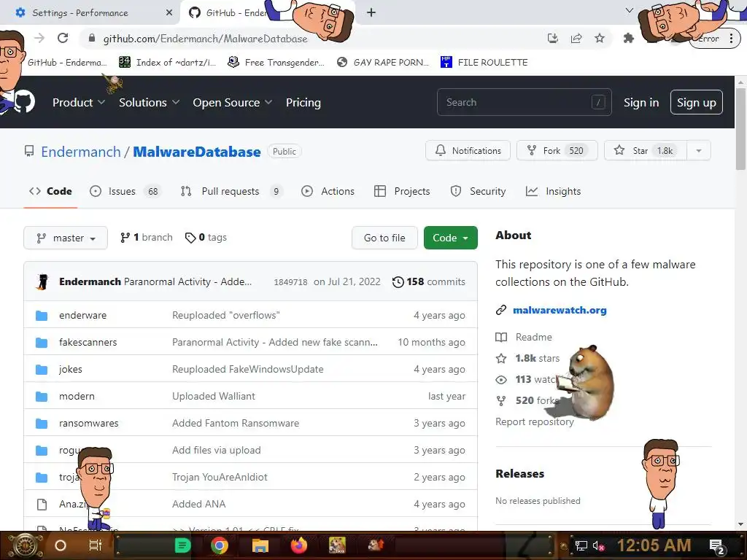Open the Windows Start button on taskbar
Image resolution: width=747 pixels, height=560 pixels.
pyautogui.click(x=26, y=545)
